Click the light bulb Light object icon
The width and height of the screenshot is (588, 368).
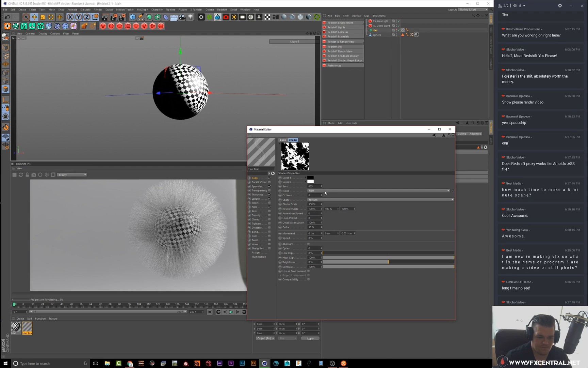[x=191, y=17]
